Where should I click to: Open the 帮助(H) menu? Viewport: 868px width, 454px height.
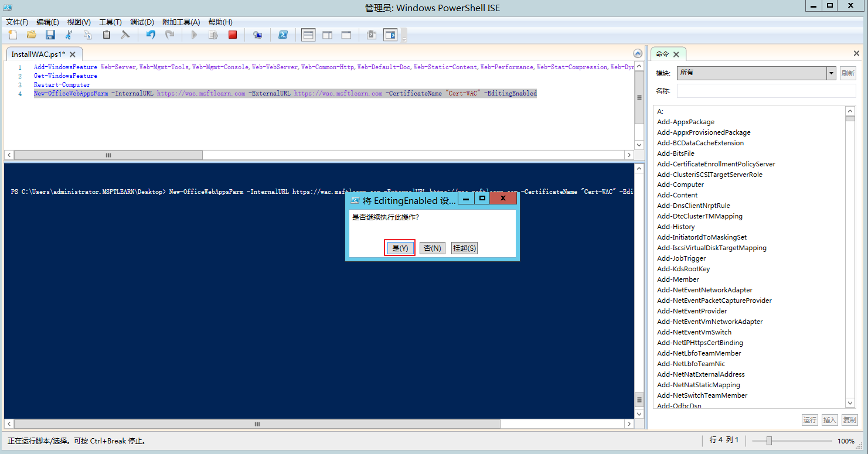(x=220, y=22)
